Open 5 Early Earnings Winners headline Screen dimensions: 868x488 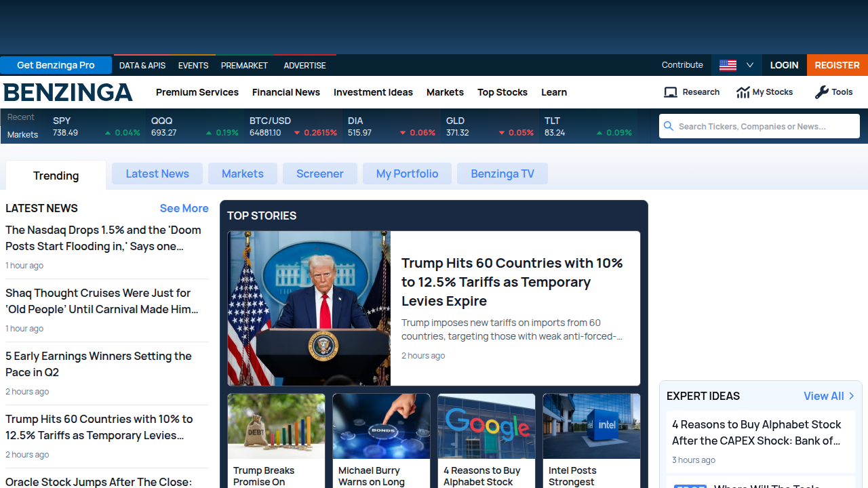click(x=98, y=364)
